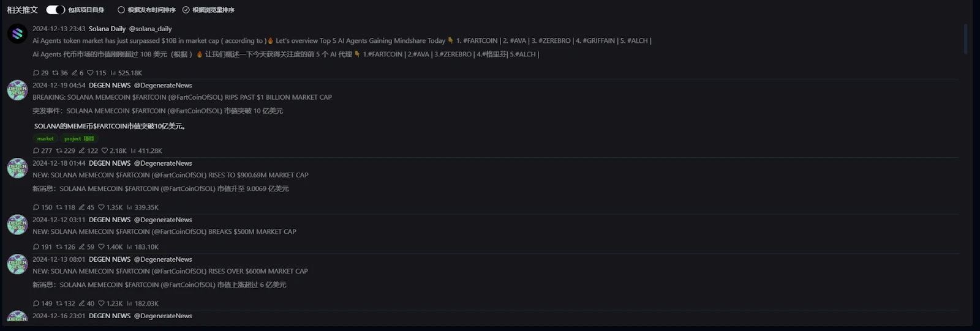Click summary line SOLANA的MEME币$FARTCOIN市值突破10亿美元
Viewport: 980px width, 331px height.
110,126
